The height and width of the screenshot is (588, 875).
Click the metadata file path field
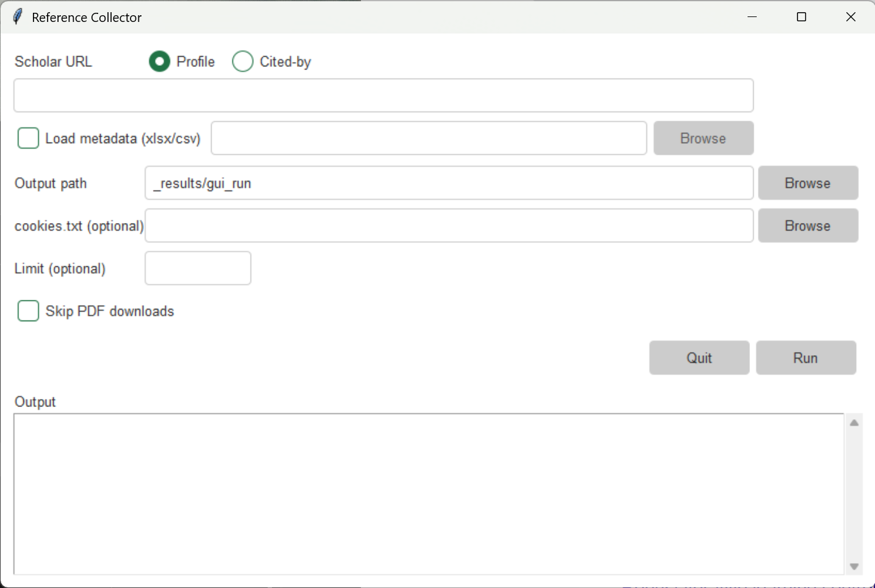pyautogui.click(x=429, y=138)
